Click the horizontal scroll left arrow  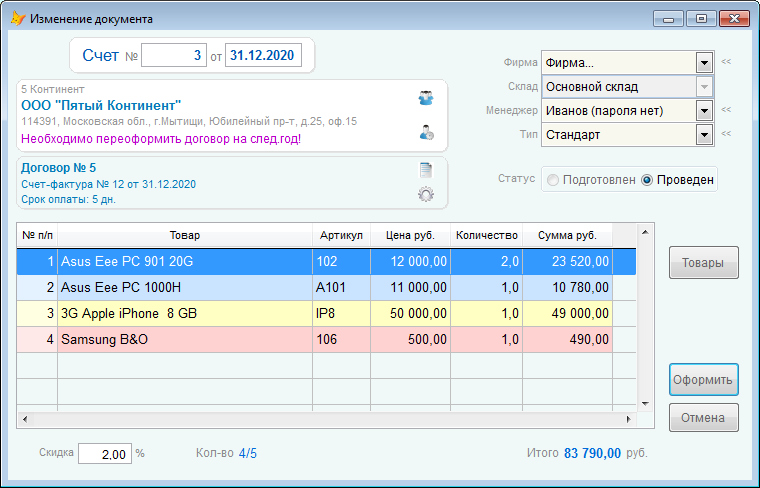point(25,419)
